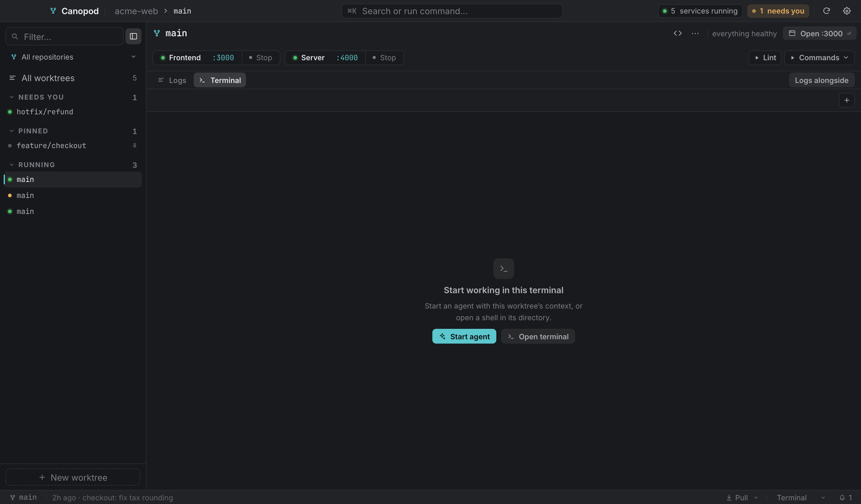Click the 5 services running indicator
This screenshot has width=861, height=504.
pos(700,11)
